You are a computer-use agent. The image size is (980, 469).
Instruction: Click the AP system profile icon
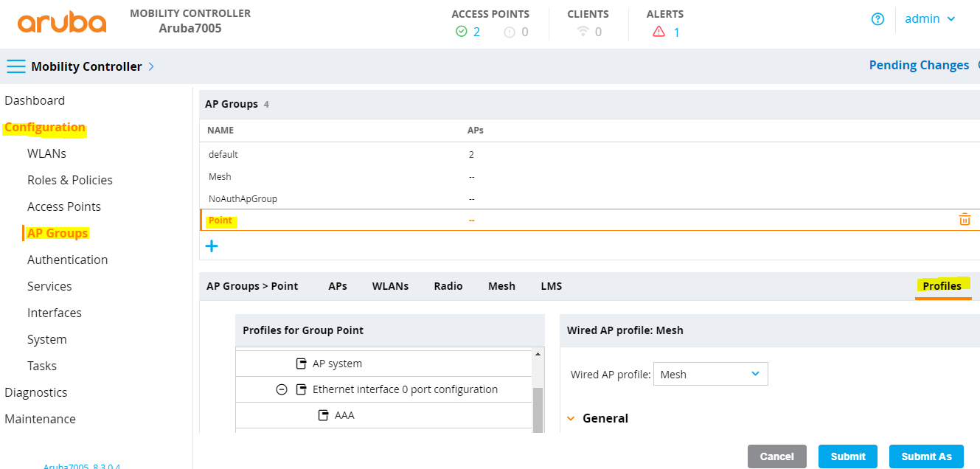pyautogui.click(x=301, y=364)
